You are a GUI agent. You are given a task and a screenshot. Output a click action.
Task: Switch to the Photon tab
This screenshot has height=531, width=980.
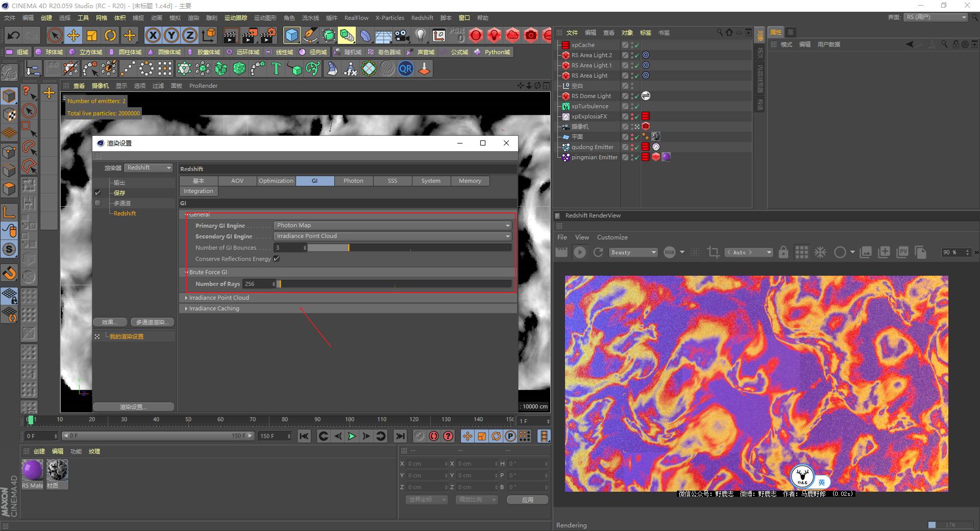tap(353, 181)
